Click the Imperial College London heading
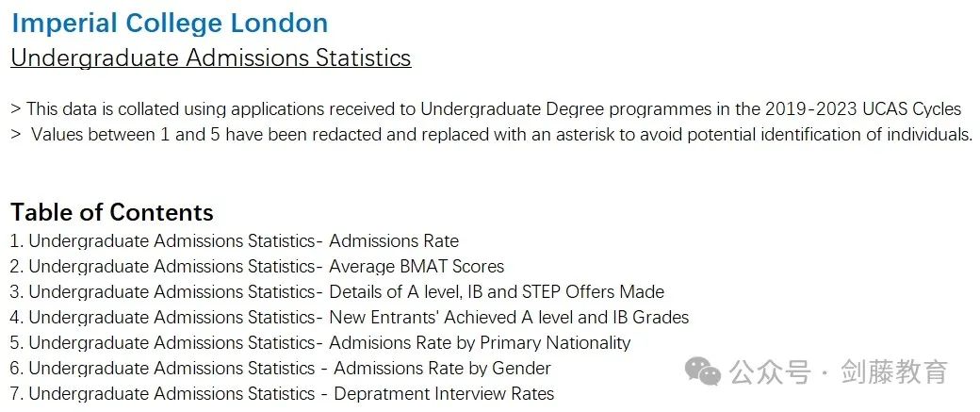The image size is (980, 412). [x=170, y=24]
